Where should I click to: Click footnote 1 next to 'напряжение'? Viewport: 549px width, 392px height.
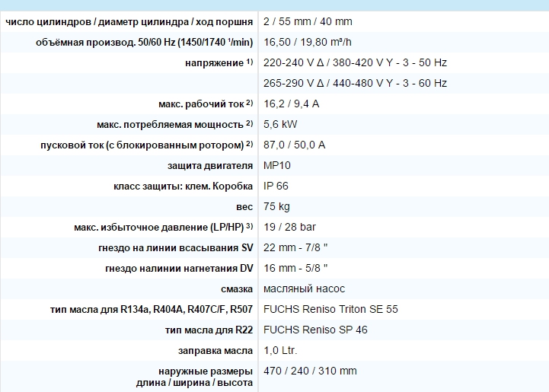pyautogui.click(x=249, y=62)
